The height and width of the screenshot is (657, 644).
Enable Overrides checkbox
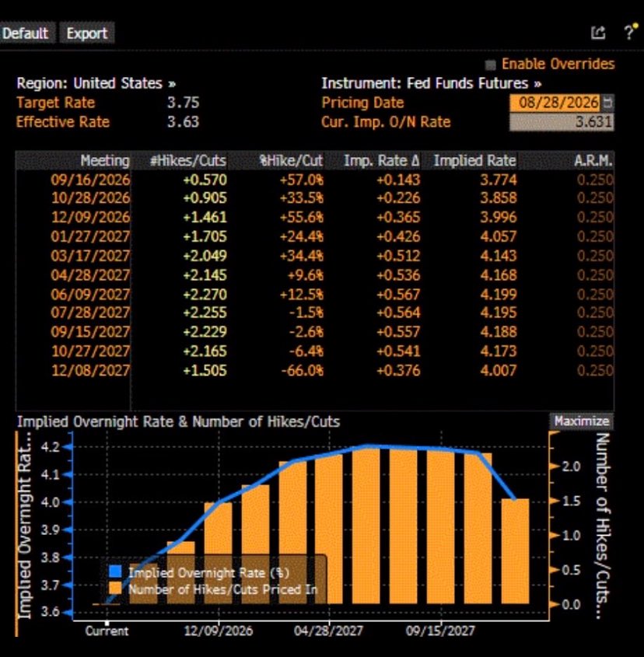(490, 65)
